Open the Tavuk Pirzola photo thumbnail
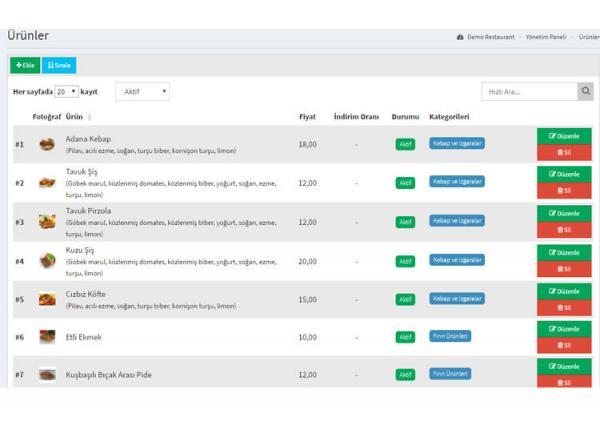 (x=47, y=222)
